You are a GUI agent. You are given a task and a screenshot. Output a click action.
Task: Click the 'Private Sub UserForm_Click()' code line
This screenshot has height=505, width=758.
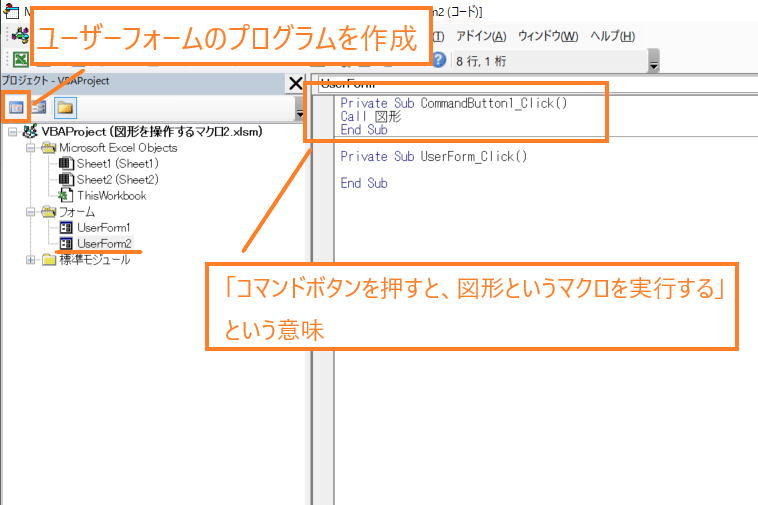[434, 157]
